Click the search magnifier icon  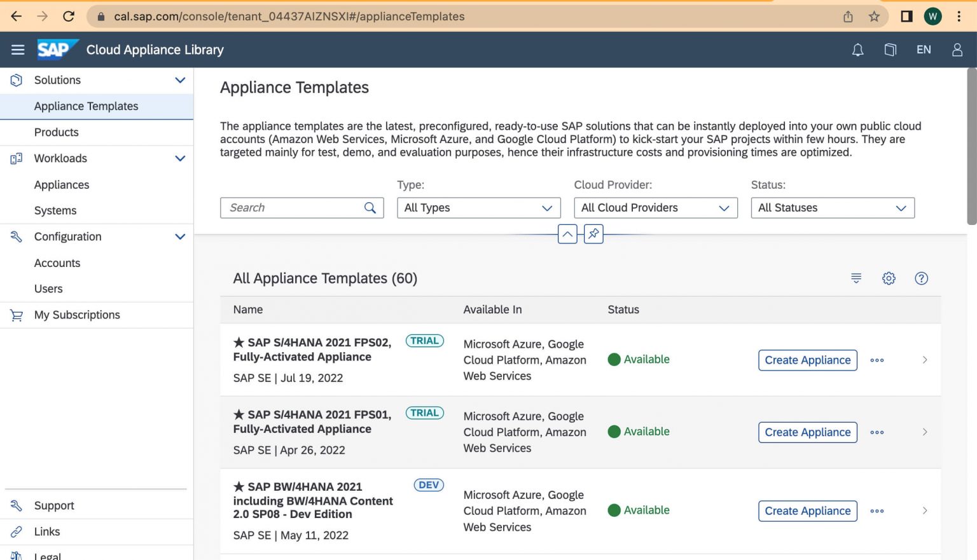pyautogui.click(x=370, y=208)
